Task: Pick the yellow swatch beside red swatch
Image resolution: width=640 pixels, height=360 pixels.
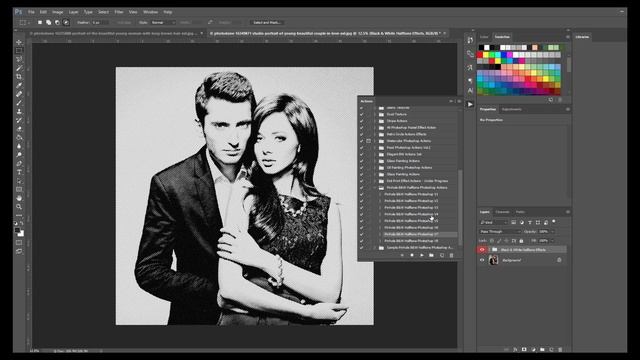Action: point(486,55)
